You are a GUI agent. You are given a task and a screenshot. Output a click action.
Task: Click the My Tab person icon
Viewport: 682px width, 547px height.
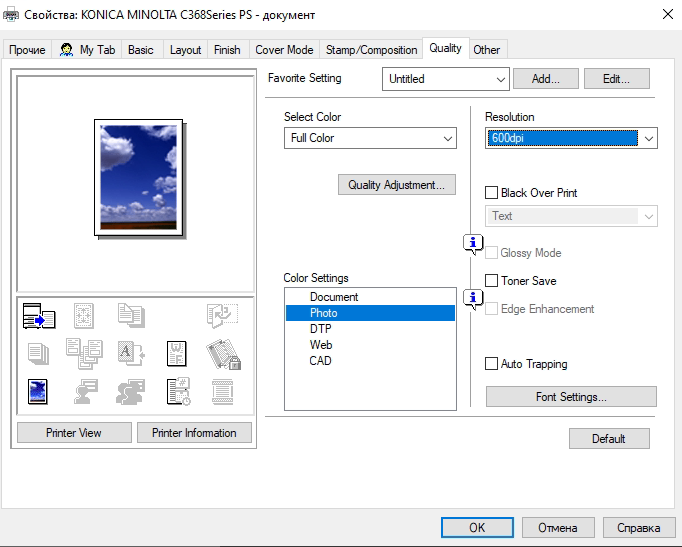click(x=66, y=50)
